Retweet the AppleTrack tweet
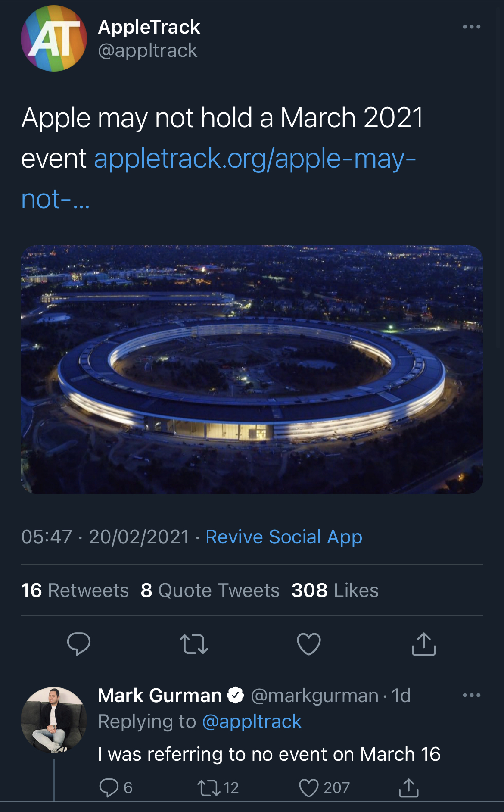Viewport: 504px width, 812px height. tap(193, 644)
